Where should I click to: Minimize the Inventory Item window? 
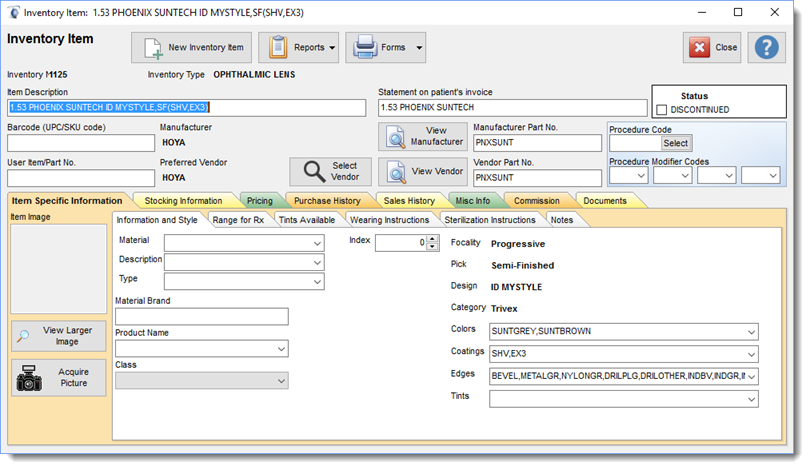[702, 12]
